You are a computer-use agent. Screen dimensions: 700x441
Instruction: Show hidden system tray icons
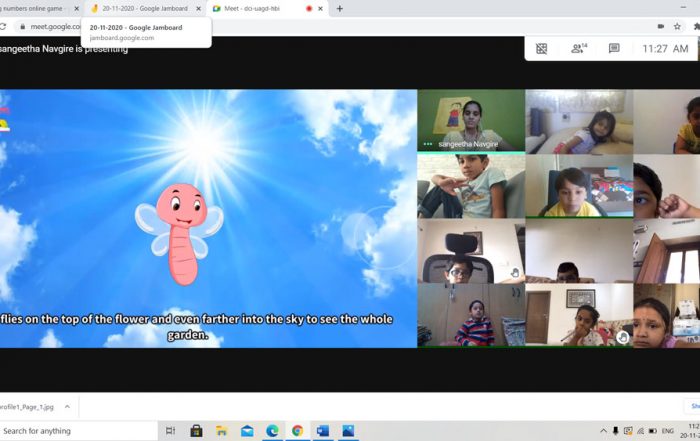coord(603,431)
